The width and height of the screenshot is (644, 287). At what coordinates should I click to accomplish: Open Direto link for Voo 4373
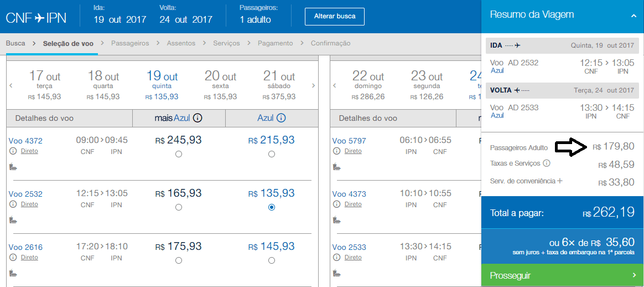point(353,204)
